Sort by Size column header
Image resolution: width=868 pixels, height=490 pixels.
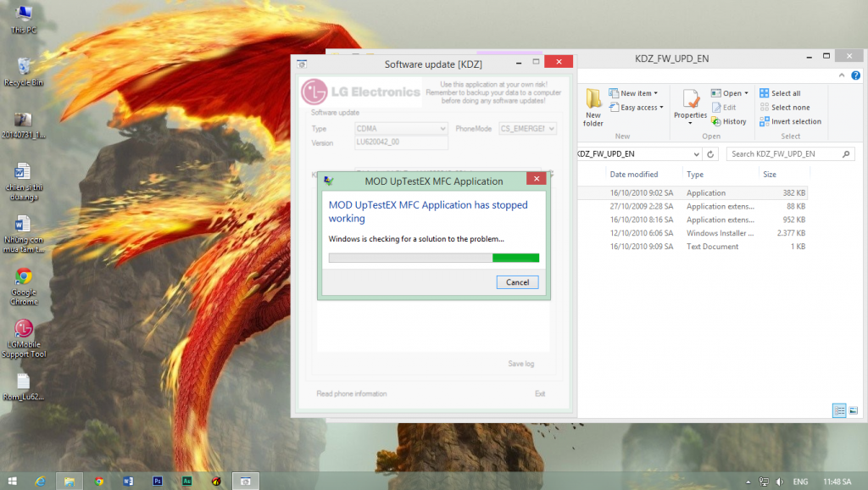tap(770, 175)
